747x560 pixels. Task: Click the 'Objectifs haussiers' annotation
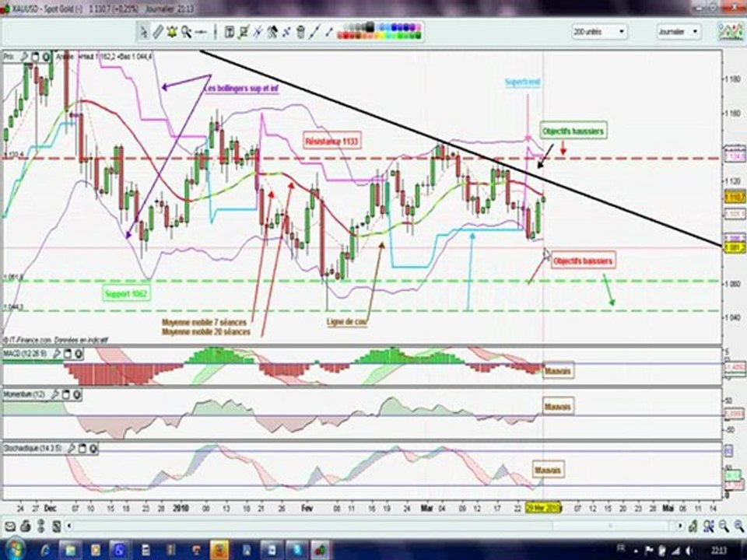tap(573, 131)
